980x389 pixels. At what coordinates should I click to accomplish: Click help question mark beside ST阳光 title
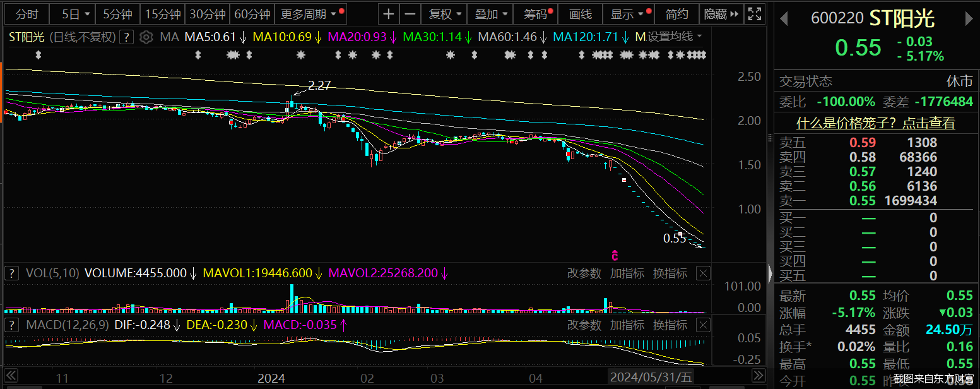click(127, 37)
